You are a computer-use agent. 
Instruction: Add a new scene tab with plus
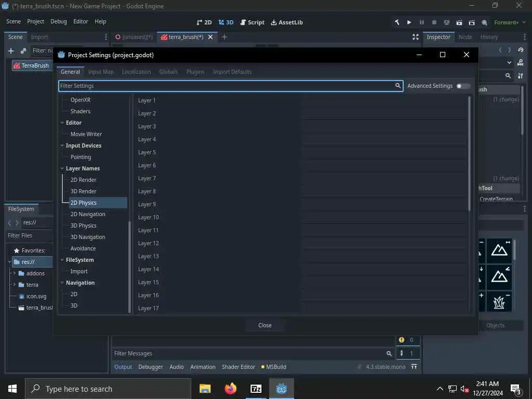point(224,37)
